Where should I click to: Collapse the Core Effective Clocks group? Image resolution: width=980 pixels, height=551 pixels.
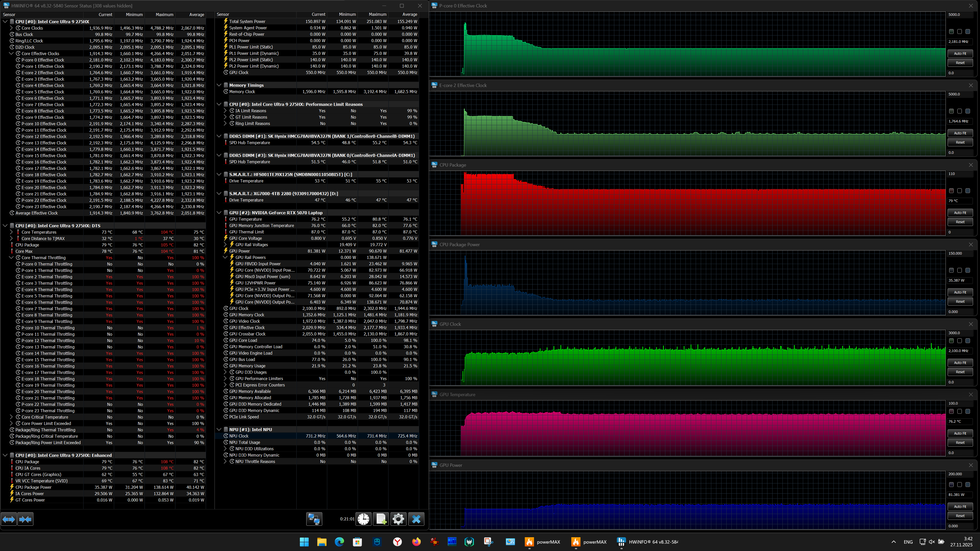[x=11, y=54]
